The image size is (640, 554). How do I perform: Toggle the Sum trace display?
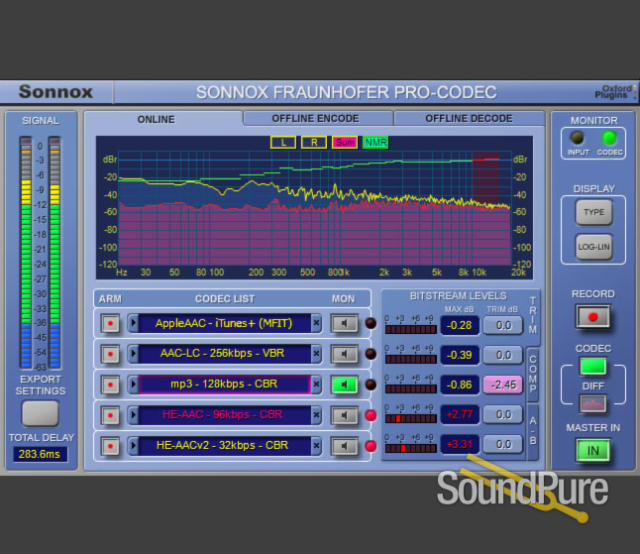[x=345, y=142]
